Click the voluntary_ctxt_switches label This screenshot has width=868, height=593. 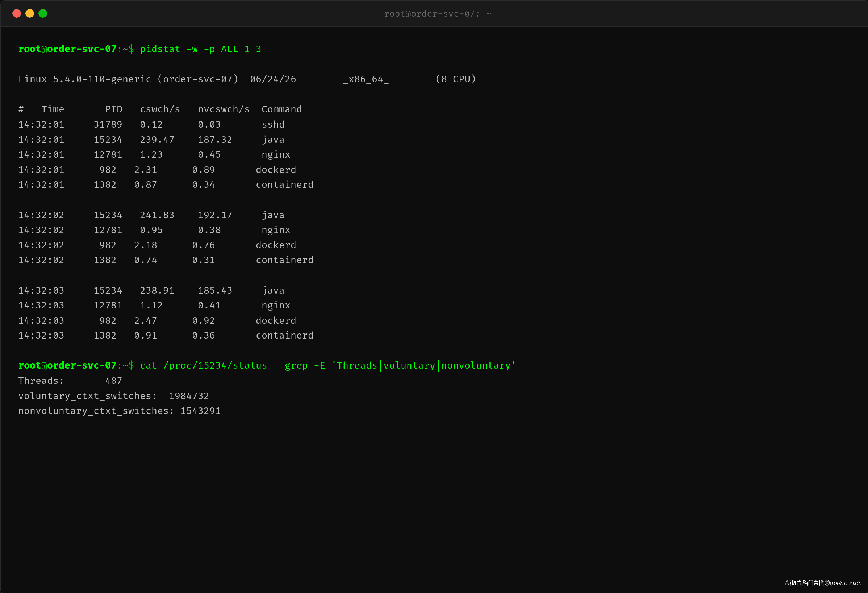pyautogui.click(x=87, y=396)
